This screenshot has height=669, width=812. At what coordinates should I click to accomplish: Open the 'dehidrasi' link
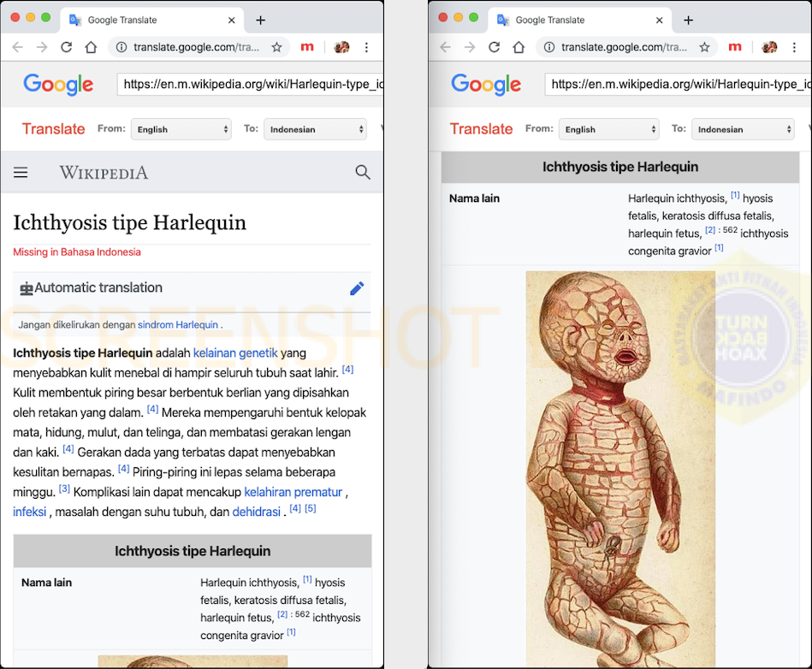coord(257,512)
